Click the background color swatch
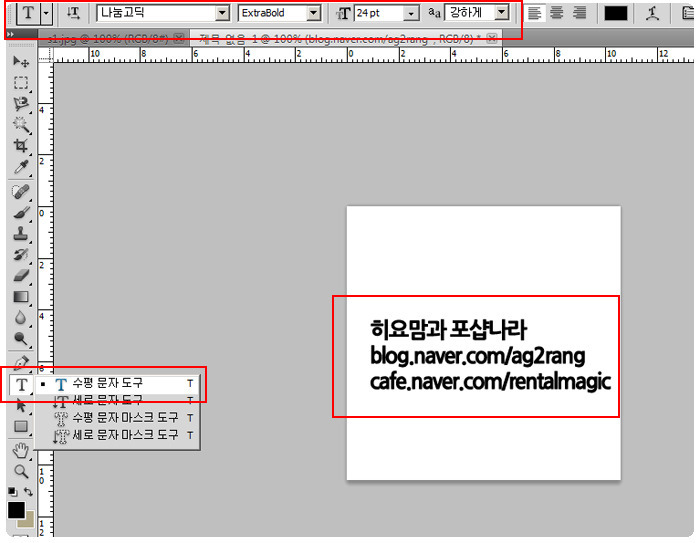 coord(28,521)
